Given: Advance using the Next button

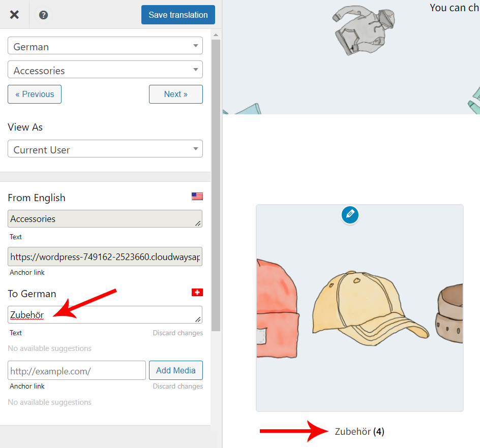Looking at the screenshot, I should pos(175,94).
